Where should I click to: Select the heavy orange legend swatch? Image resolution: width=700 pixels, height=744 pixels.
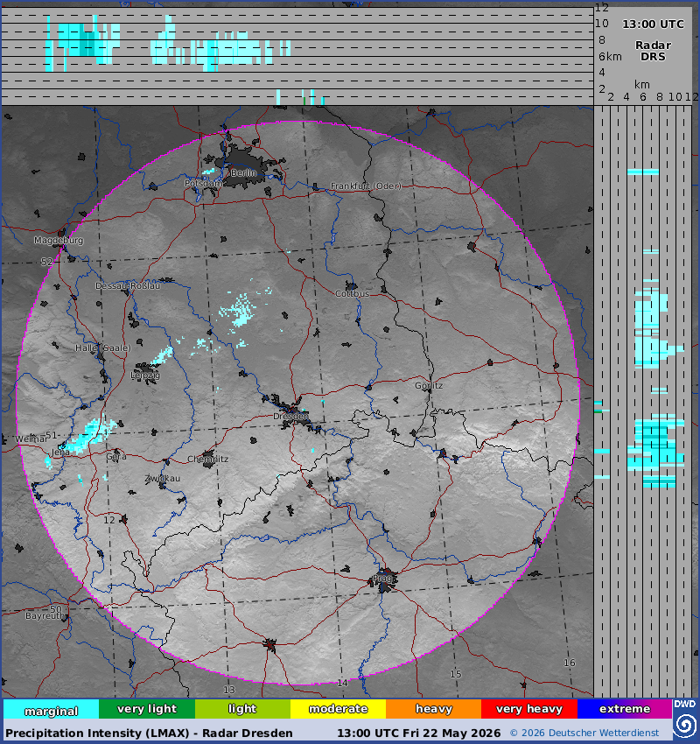433,709
